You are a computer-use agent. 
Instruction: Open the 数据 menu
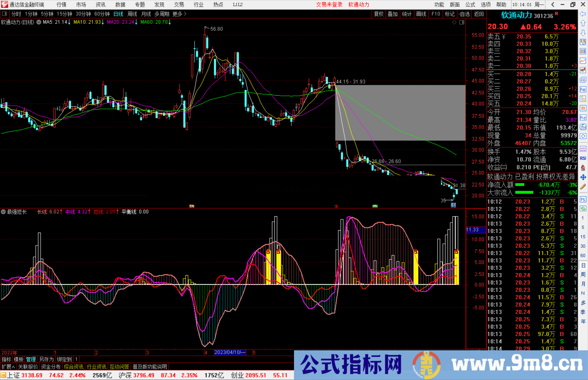pos(120,5)
